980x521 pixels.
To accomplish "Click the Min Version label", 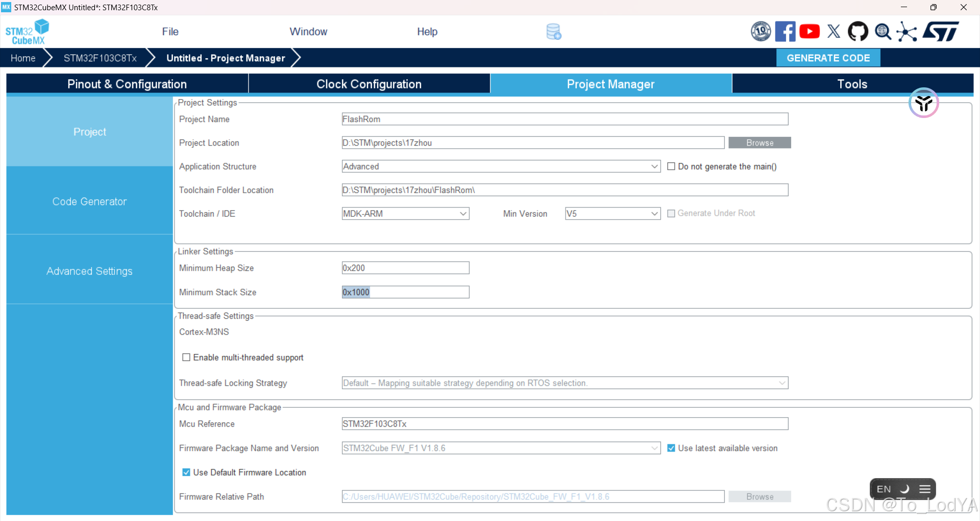I will pyautogui.click(x=525, y=214).
